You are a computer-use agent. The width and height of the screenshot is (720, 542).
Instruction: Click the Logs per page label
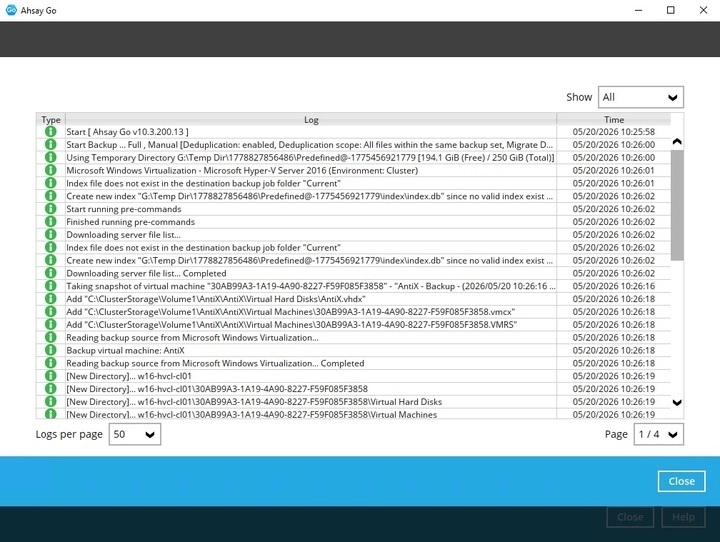tap(69, 434)
